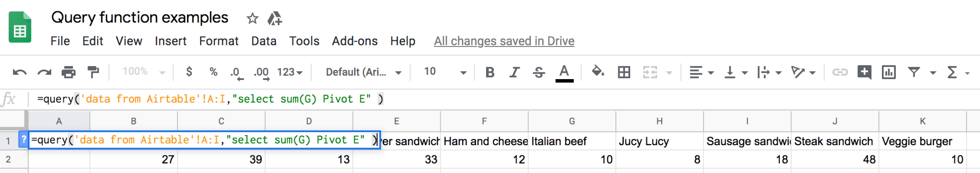Viewport: 980px width, 173px height.
Task: Open the font size 10 dropdown
Action: pos(445,72)
